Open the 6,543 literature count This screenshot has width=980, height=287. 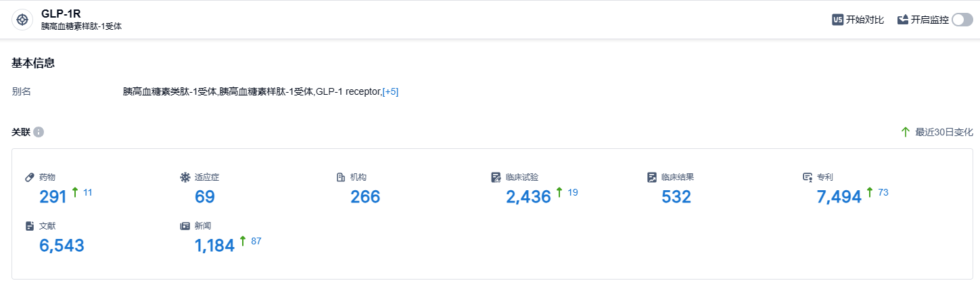tap(62, 246)
